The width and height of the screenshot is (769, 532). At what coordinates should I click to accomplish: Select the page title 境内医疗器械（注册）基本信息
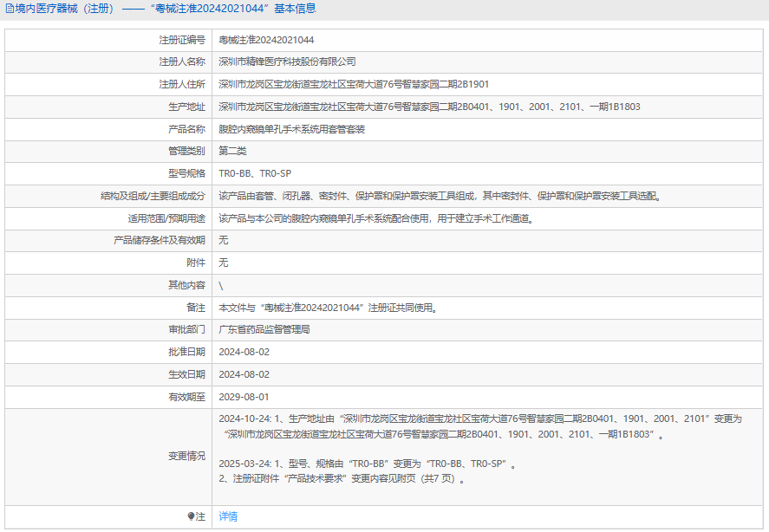166,9
